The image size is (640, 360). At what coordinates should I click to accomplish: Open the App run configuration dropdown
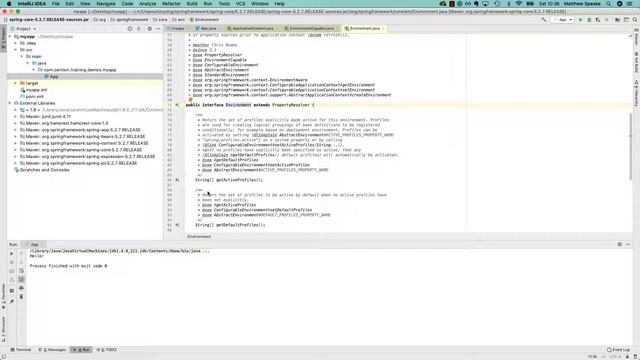562,20
